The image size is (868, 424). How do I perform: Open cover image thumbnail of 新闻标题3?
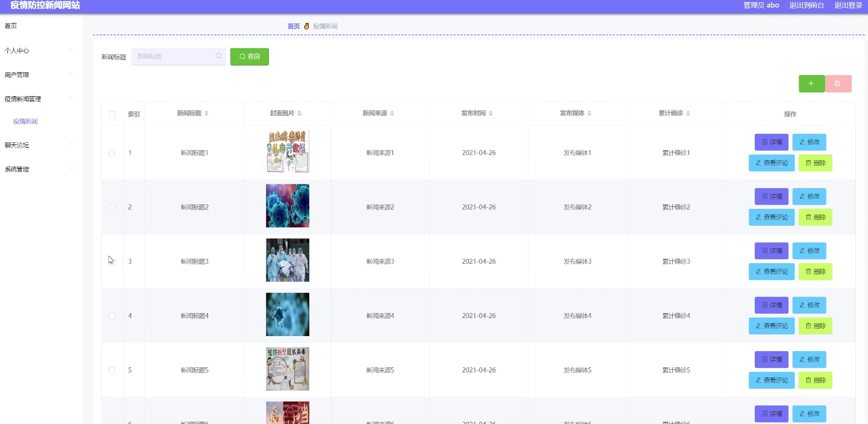(287, 260)
